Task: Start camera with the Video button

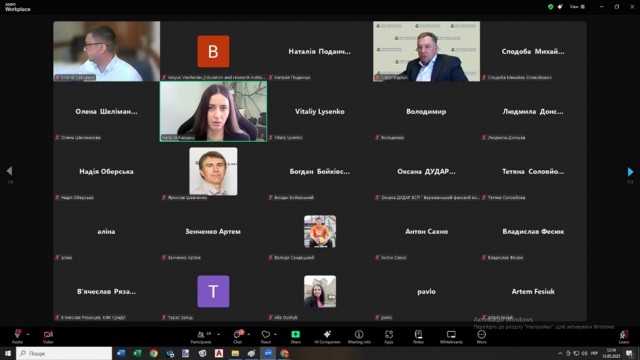Action: (48, 336)
